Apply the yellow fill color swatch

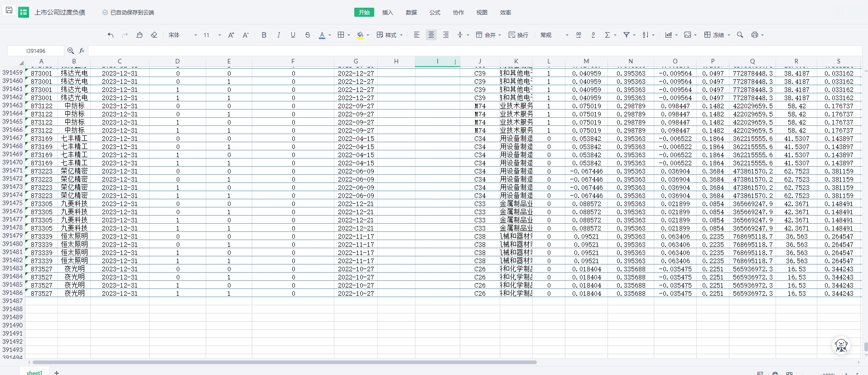[360, 35]
